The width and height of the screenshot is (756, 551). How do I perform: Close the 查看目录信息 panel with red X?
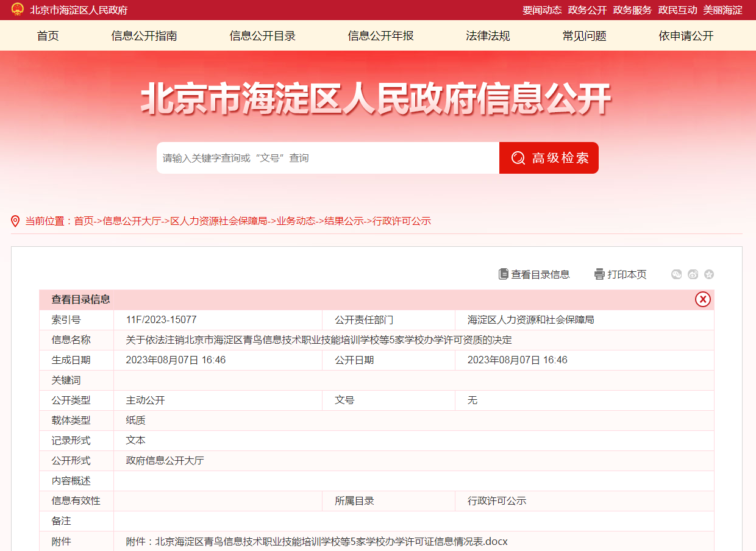pyautogui.click(x=703, y=299)
